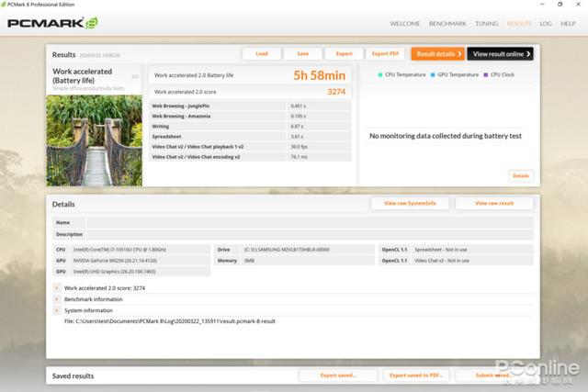The height and width of the screenshot is (392, 588).
Task: Click the CPU Intel Core details row
Action: pyautogui.click(x=131, y=250)
